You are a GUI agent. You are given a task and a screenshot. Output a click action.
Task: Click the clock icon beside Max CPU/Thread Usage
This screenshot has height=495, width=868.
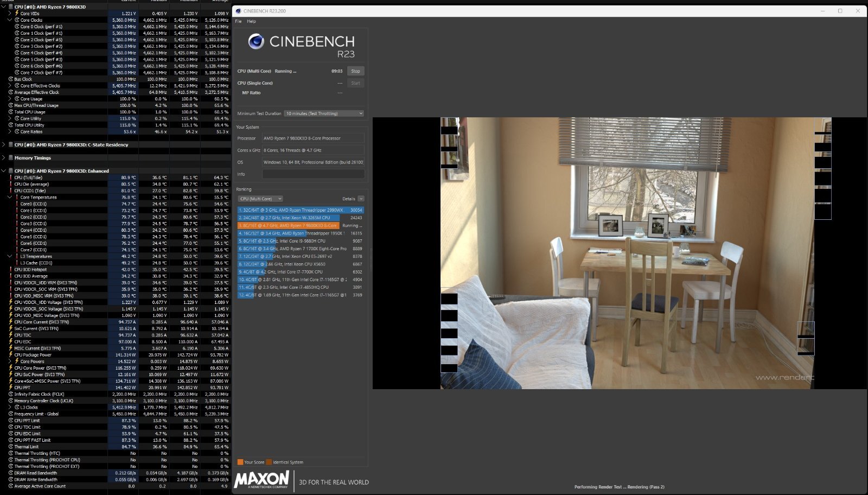tap(11, 105)
